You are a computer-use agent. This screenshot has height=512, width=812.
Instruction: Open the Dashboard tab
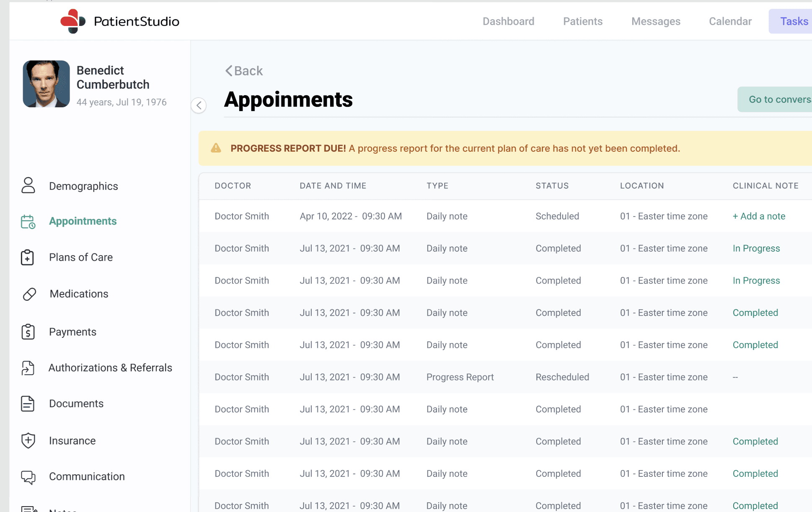pyautogui.click(x=508, y=21)
